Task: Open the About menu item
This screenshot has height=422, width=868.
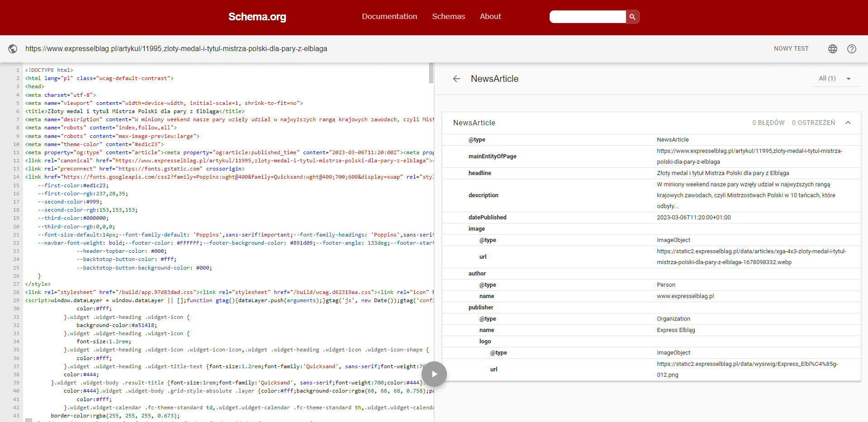Action: [490, 16]
